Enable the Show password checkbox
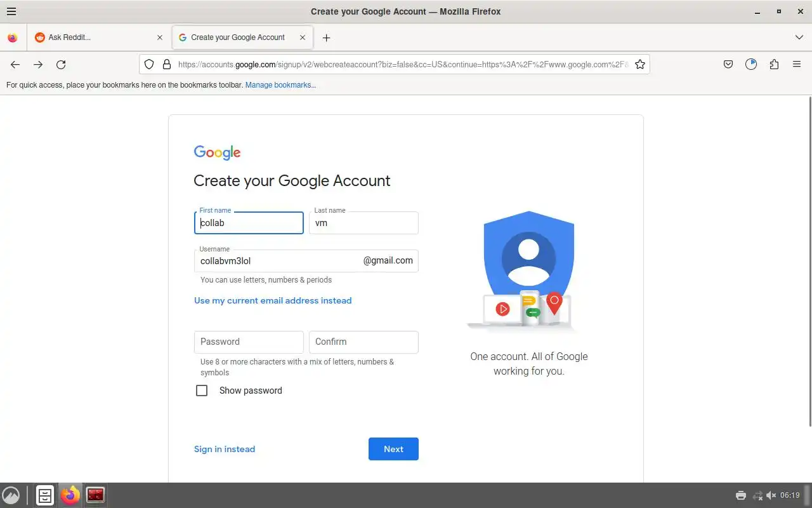 (x=202, y=391)
